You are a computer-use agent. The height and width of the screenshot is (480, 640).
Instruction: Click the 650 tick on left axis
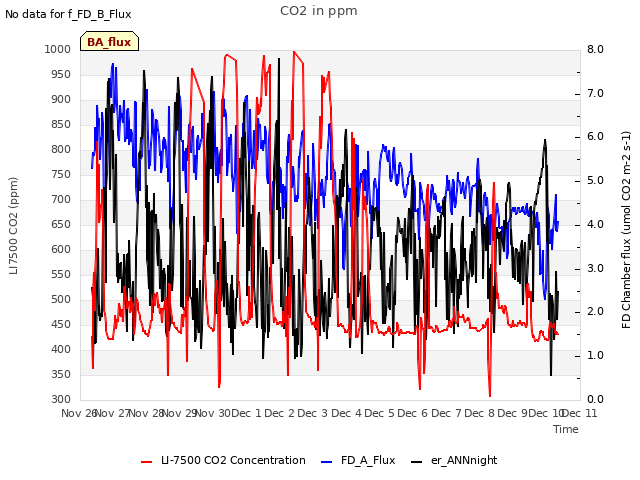(x=61, y=224)
